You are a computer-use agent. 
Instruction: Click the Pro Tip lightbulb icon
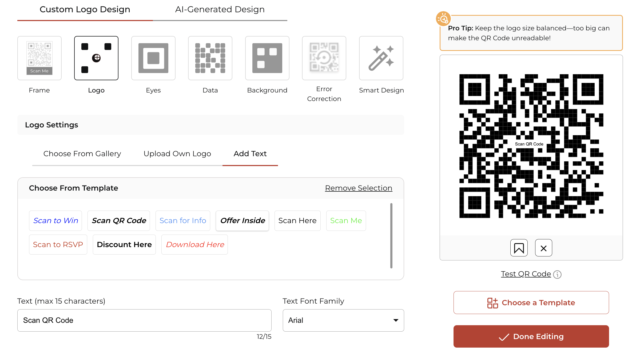tap(443, 19)
